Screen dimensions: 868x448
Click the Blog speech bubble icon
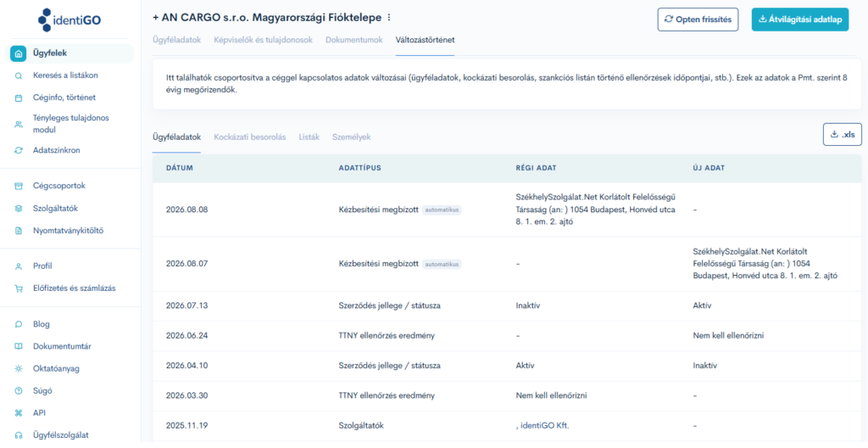pyautogui.click(x=19, y=324)
